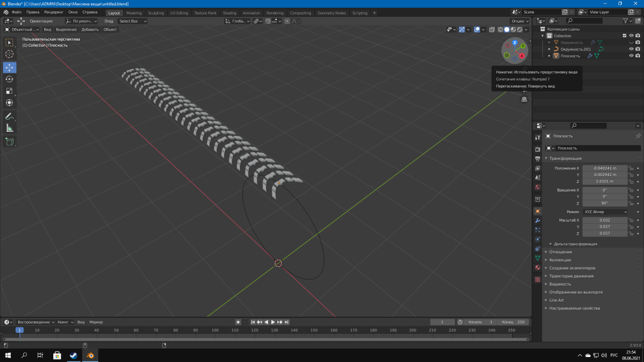Screen dimensions: 644x362
Task: Disable render camera for Окружность.001
Action: pyautogui.click(x=638, y=49)
